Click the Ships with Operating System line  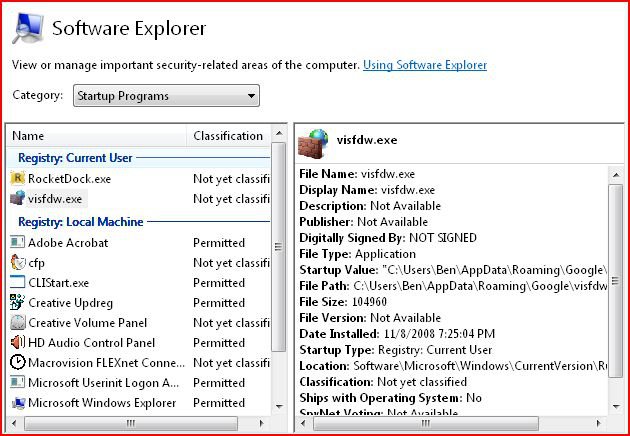click(x=390, y=398)
